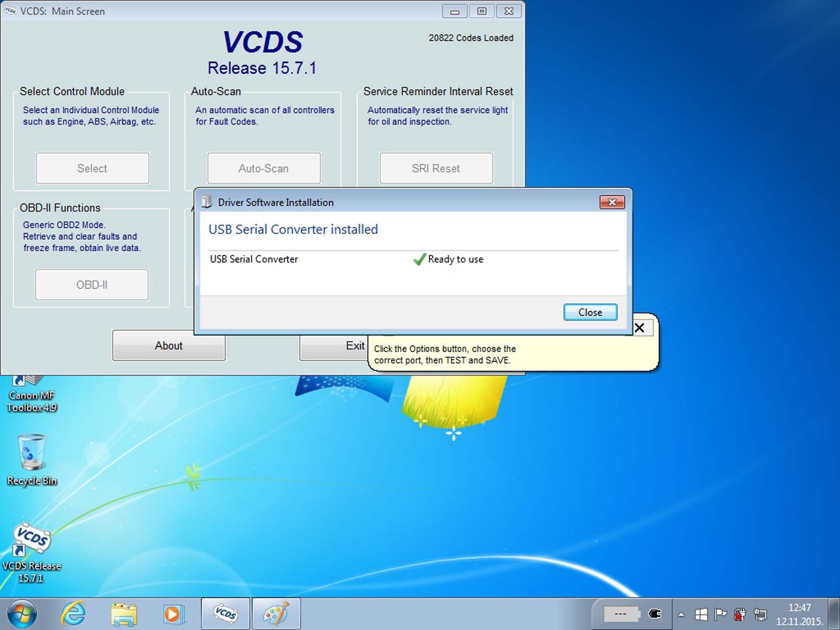Open Windows Media Player from the taskbar

pos(173,614)
